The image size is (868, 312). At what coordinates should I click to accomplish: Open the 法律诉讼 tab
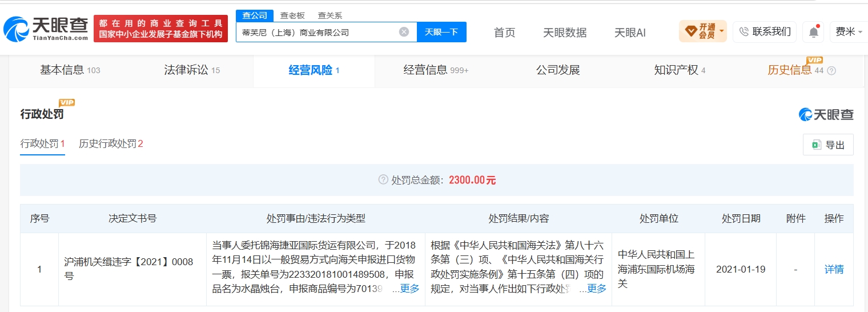[192, 70]
